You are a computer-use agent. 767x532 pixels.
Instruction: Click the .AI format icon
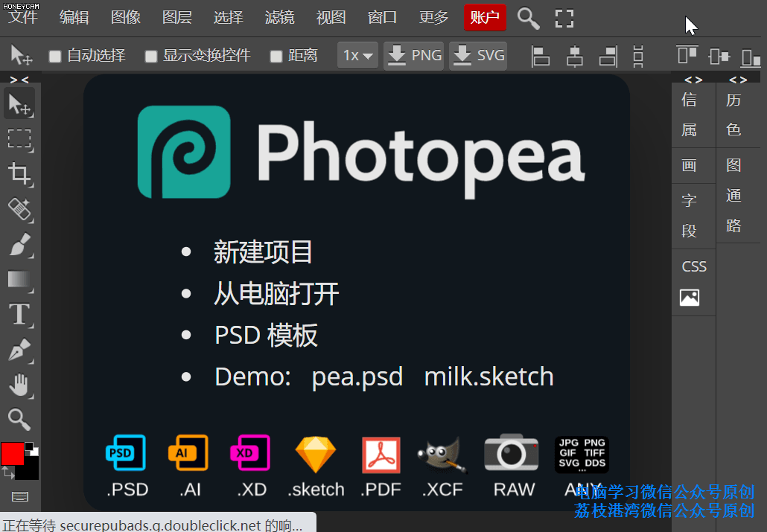(x=188, y=453)
